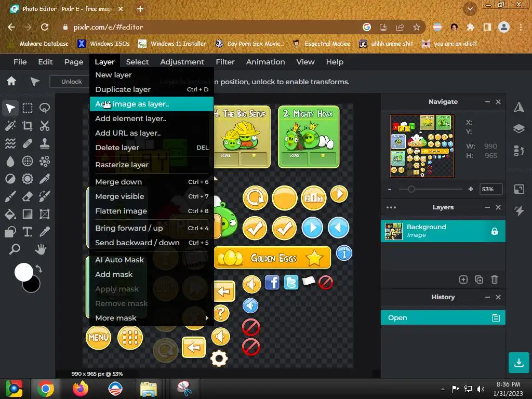Select the Blur droplet tool

[x=10, y=161]
